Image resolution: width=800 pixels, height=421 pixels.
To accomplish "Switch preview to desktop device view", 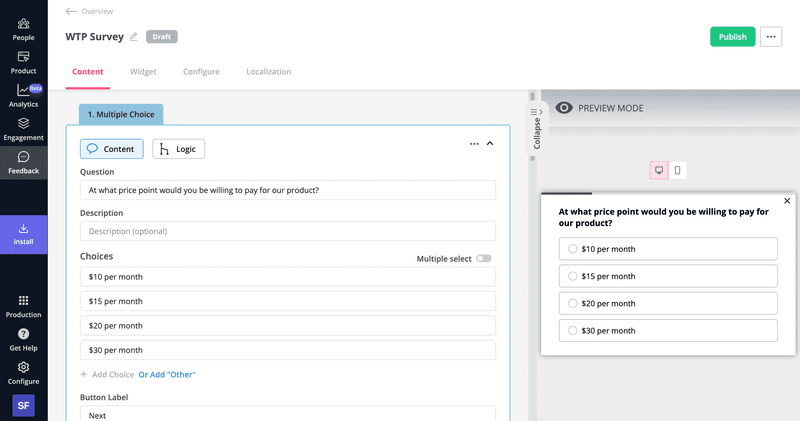I will 659,170.
